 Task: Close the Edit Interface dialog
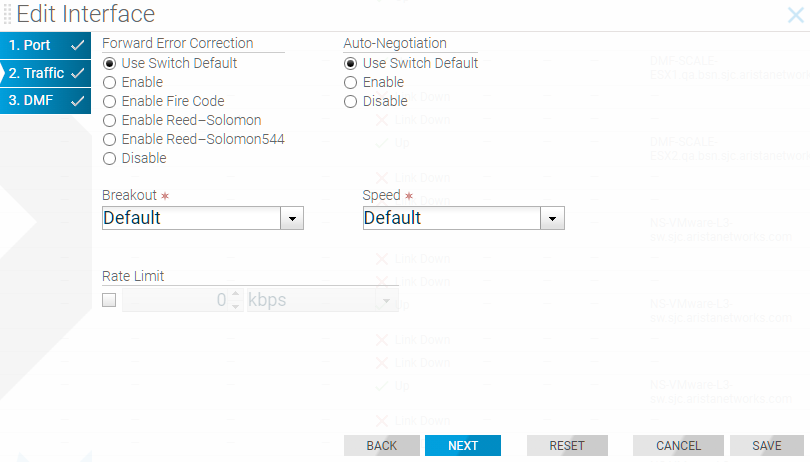tap(796, 15)
